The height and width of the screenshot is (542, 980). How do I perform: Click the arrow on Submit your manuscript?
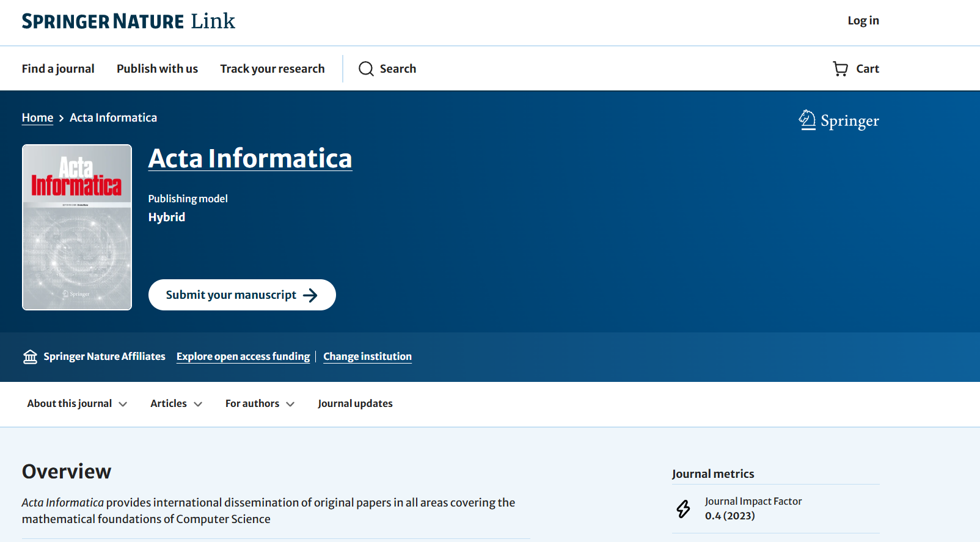(310, 295)
